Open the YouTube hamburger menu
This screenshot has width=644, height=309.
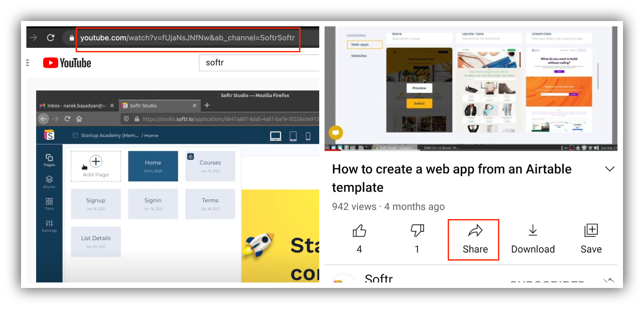[x=27, y=63]
